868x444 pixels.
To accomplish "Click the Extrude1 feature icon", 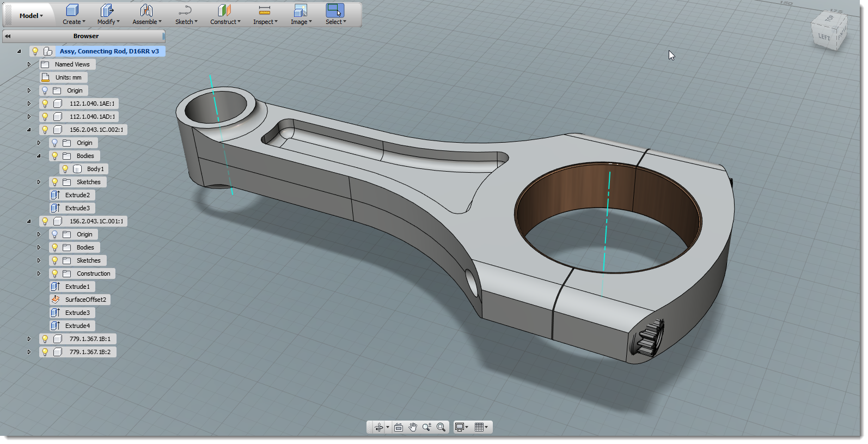I will (x=55, y=287).
